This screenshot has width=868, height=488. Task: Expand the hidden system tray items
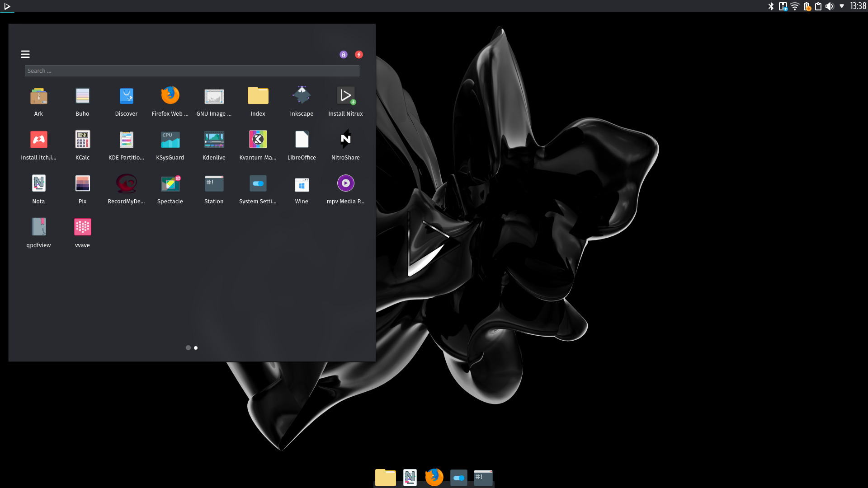(x=842, y=6)
